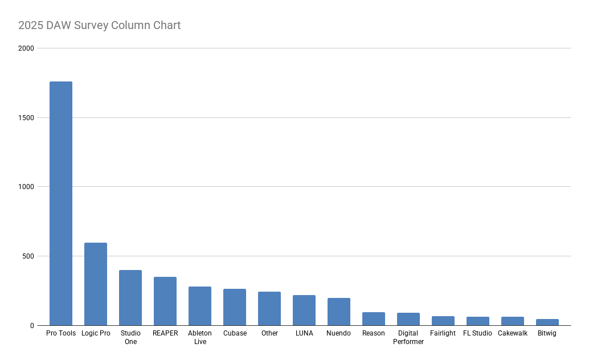Click the Pro Tools axis label

click(x=61, y=333)
